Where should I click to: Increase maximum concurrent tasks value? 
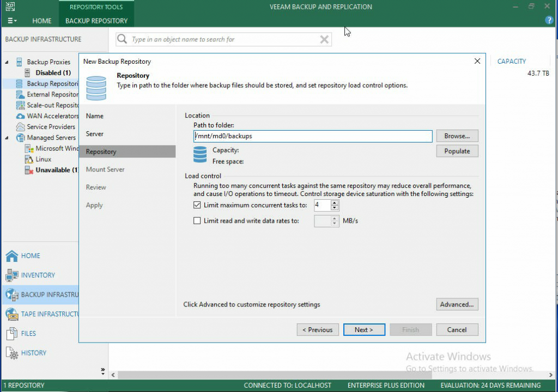pos(334,203)
